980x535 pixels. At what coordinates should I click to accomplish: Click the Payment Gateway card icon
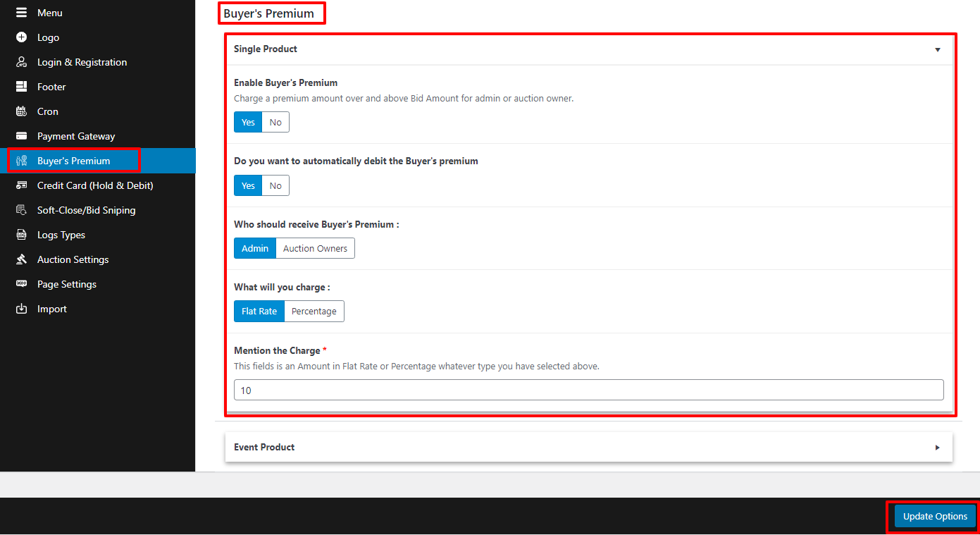coord(21,136)
